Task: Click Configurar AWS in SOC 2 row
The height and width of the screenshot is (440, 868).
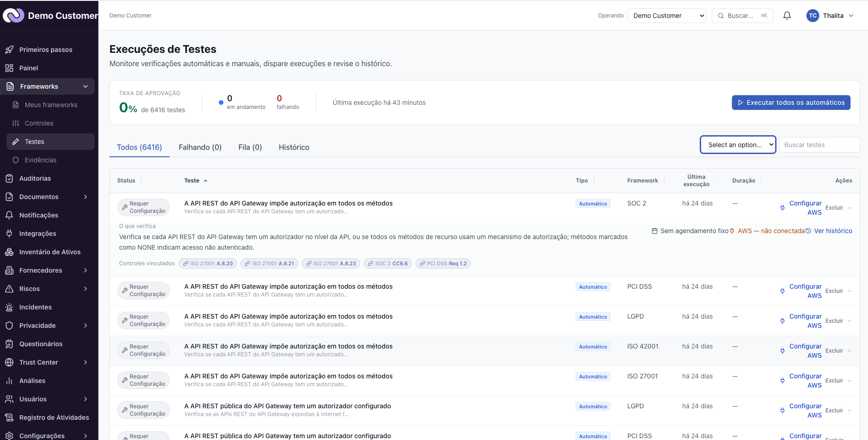Action: click(x=801, y=208)
